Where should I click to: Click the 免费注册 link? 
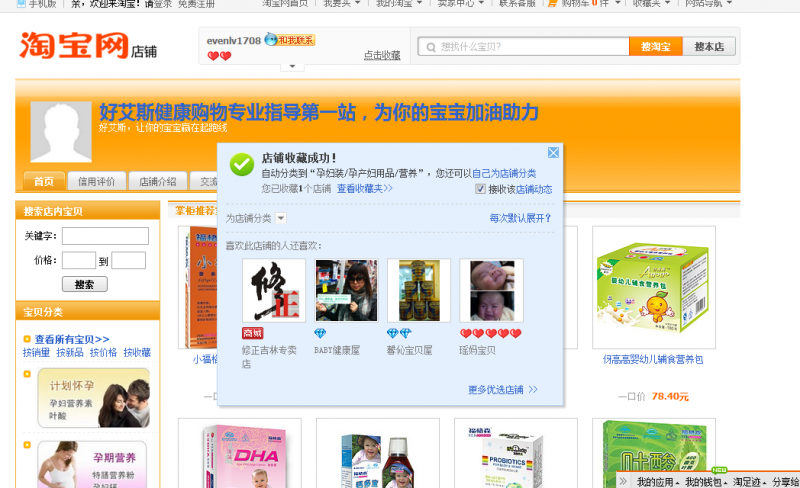pyautogui.click(x=196, y=4)
